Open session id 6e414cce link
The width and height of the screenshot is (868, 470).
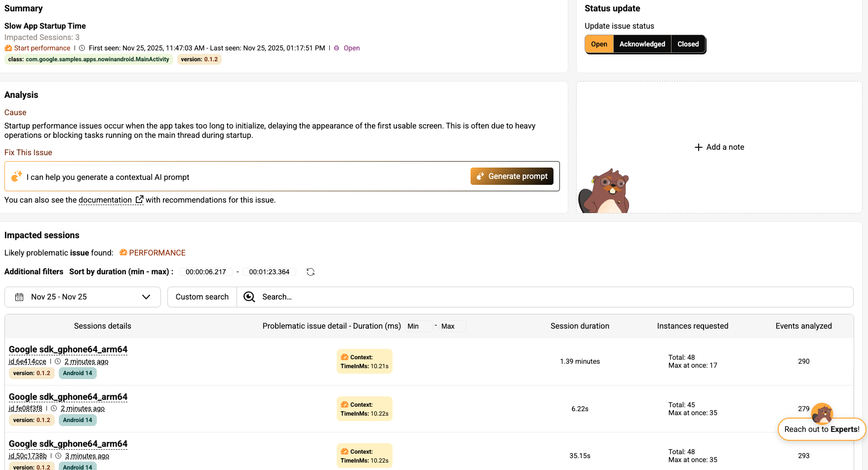pos(28,361)
